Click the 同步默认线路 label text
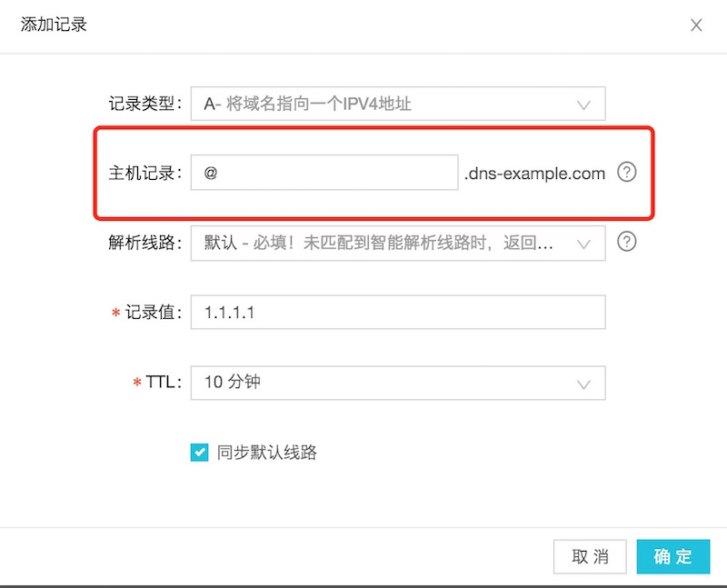Image resolution: width=727 pixels, height=588 pixels. 267,453
